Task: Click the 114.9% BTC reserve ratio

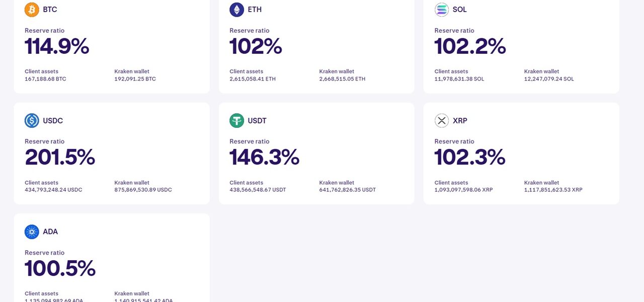Action: [x=57, y=46]
